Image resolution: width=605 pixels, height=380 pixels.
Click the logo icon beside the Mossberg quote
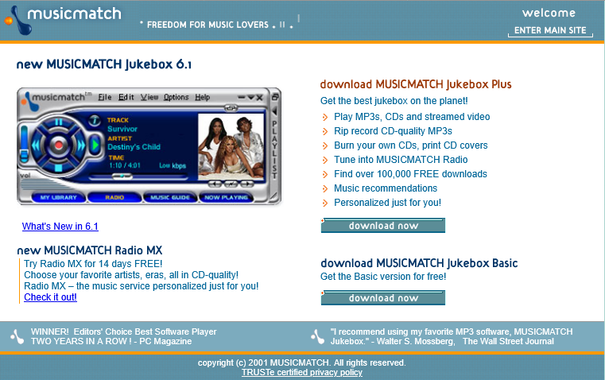tap(318, 336)
